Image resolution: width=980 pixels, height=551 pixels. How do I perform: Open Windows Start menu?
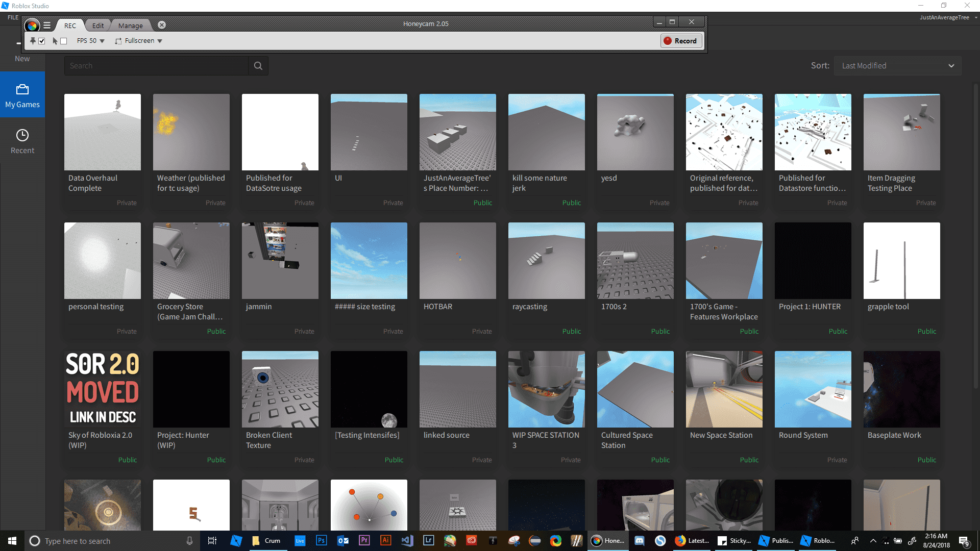12,541
